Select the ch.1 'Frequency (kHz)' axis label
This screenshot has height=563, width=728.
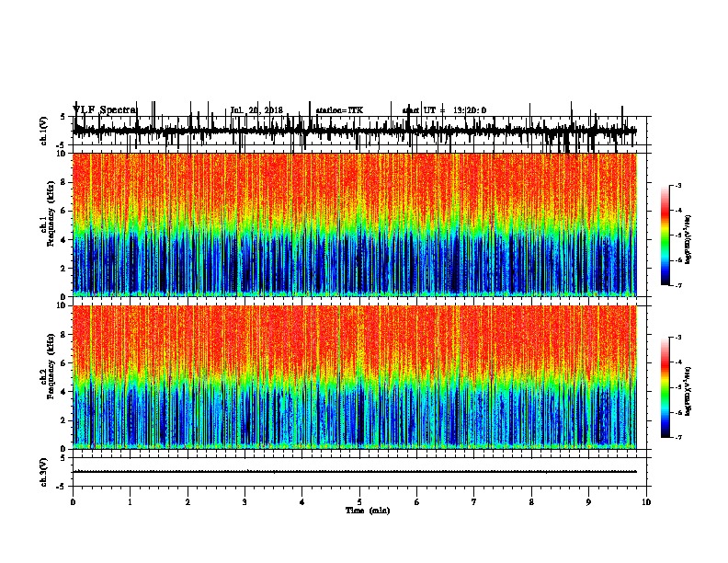click(51, 214)
